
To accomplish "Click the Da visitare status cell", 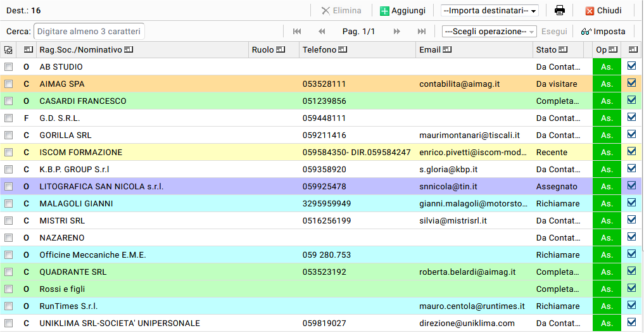I will 557,84.
